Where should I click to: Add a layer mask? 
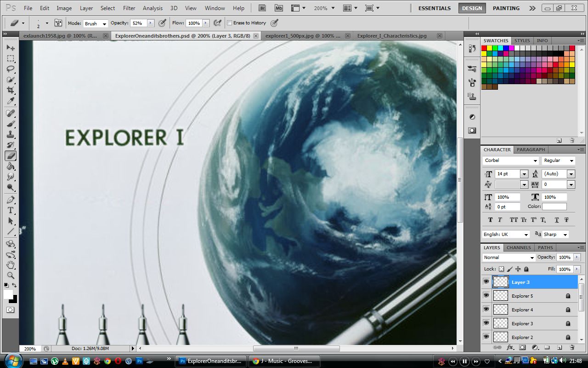(522, 348)
